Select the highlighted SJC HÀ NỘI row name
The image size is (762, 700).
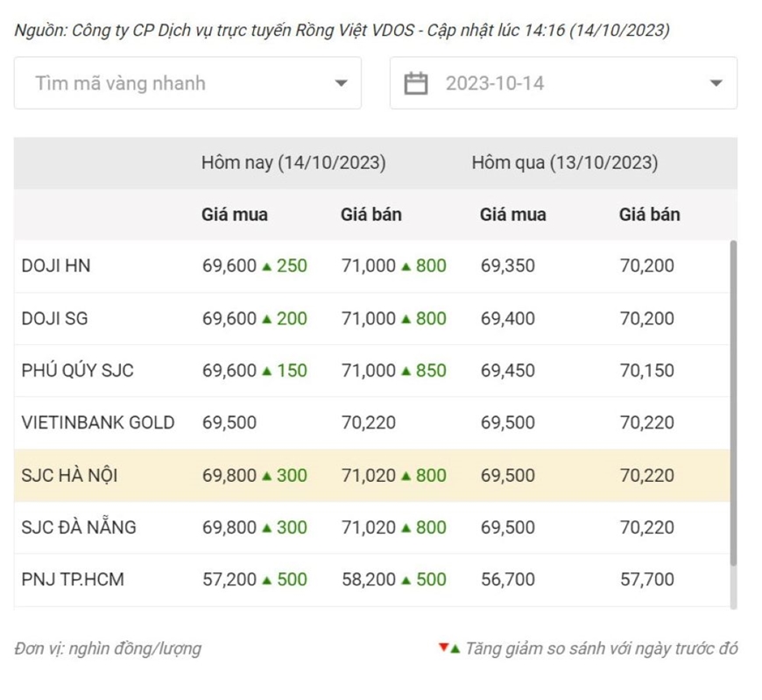point(69,475)
